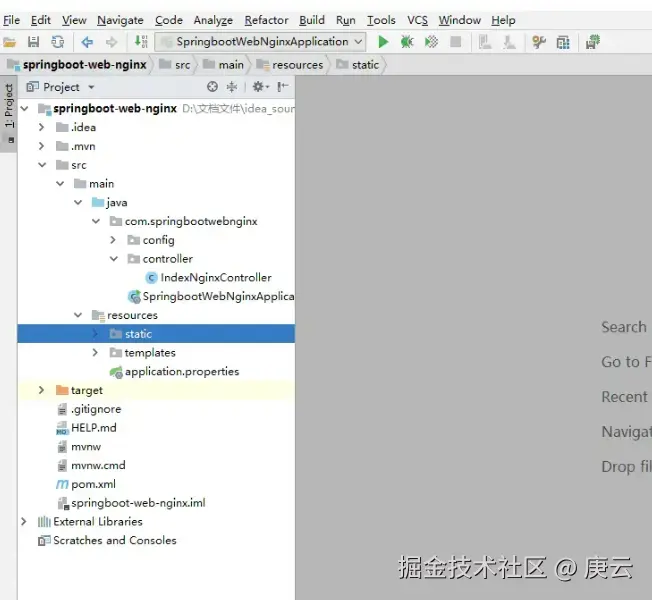
Task: Click the static breadcrumb
Action: click(x=358, y=65)
